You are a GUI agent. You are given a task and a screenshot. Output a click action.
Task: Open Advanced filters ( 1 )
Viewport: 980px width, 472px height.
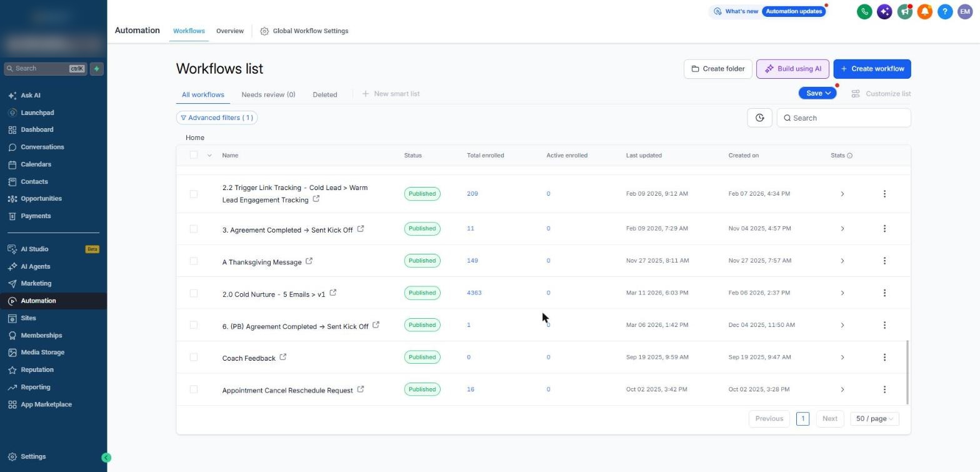click(217, 118)
